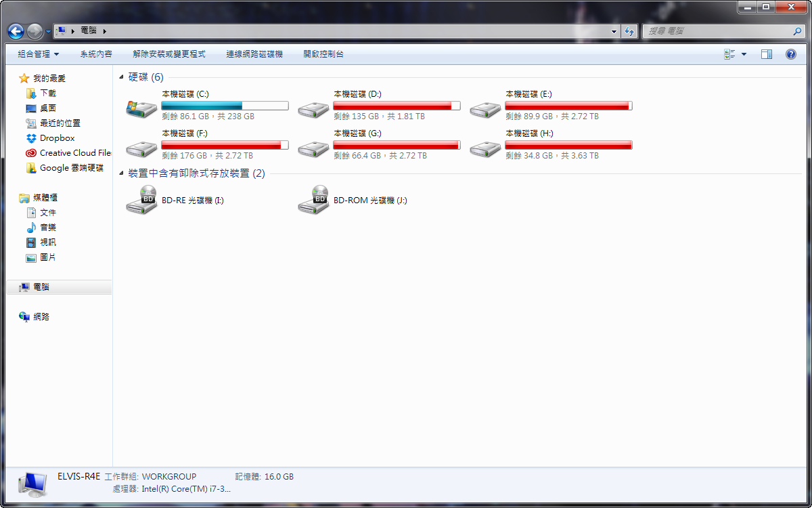Select the local disk C: drive icon
The image size is (812, 508).
141,108
